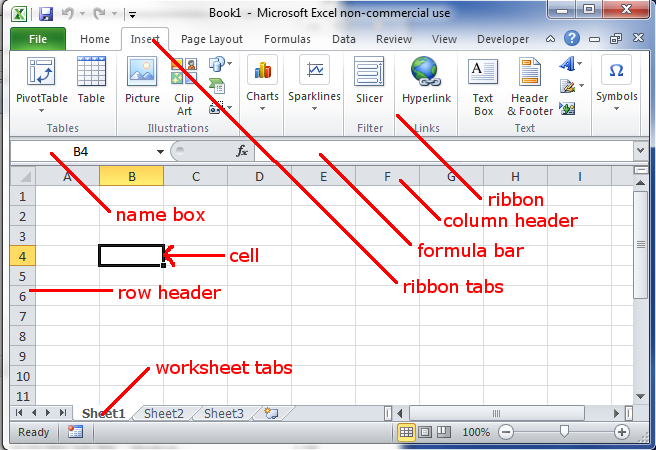Select row 8 header
The width and height of the screenshot is (656, 450).
(x=23, y=336)
